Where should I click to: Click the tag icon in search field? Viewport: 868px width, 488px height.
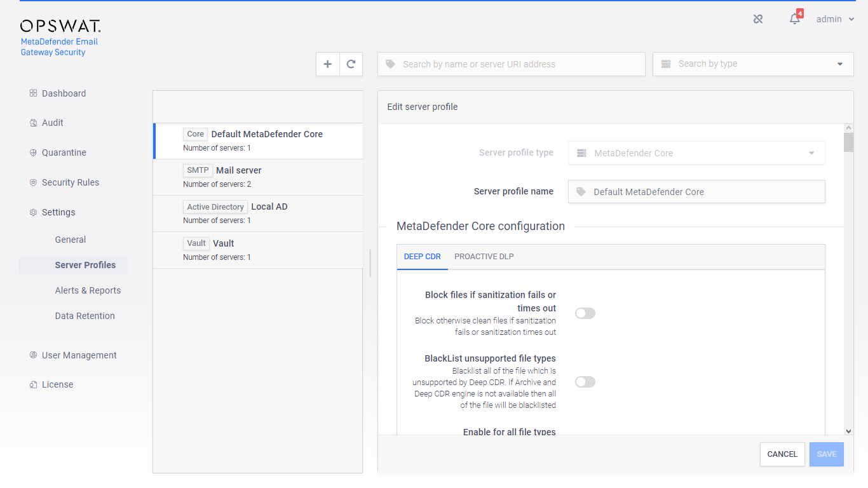point(390,64)
